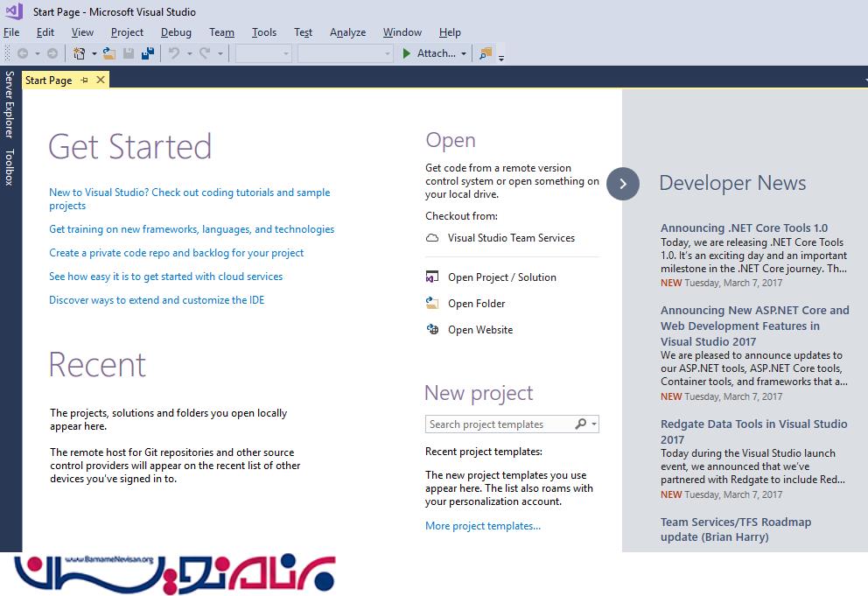The width and height of the screenshot is (868, 596).
Task: Click the cloud icon beside Visual Studio Team Services
Action: [x=432, y=238]
